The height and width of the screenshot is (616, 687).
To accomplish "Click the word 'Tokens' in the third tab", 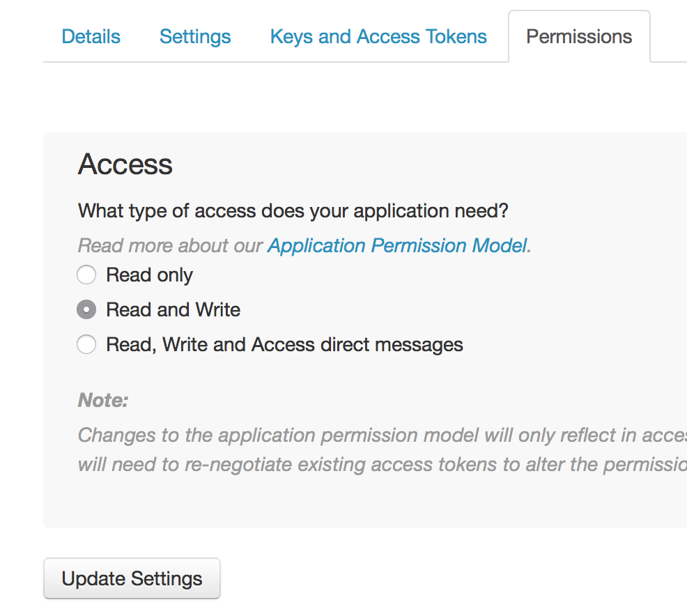I will pyautogui.click(x=456, y=36).
